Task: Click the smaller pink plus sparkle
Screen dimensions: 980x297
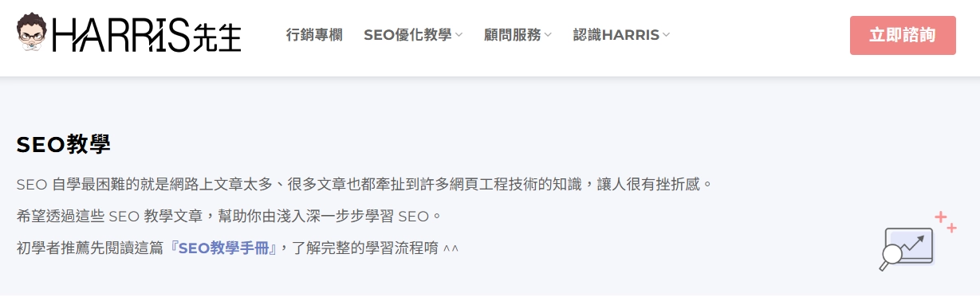Action: click(x=951, y=229)
